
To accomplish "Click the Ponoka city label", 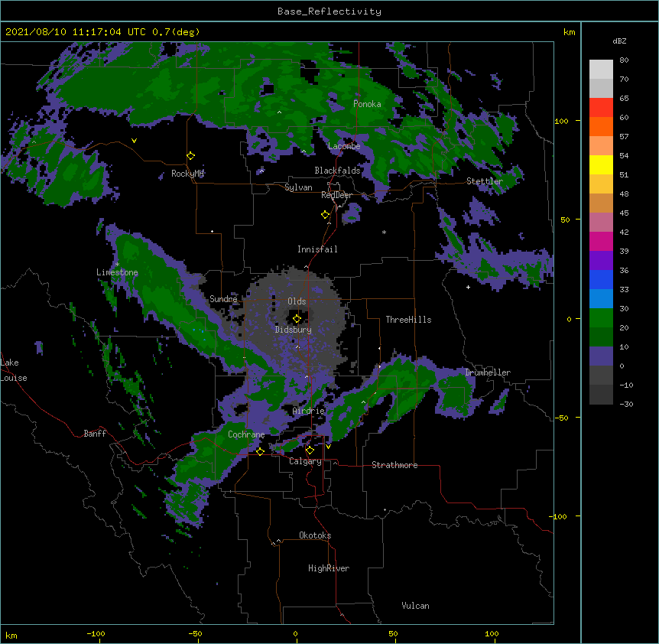I will pyautogui.click(x=367, y=104).
